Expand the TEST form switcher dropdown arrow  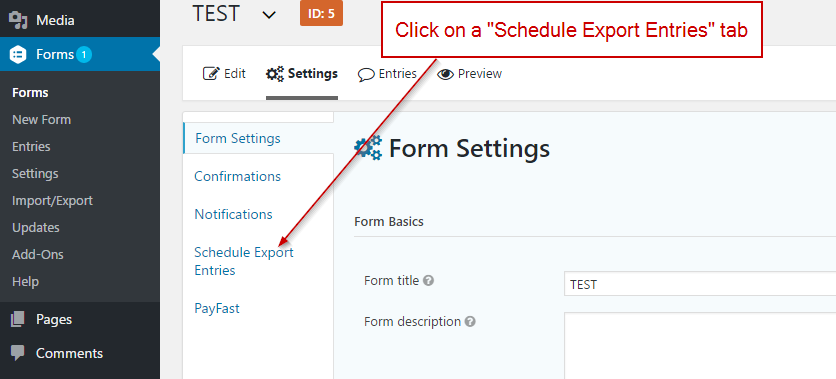269,15
